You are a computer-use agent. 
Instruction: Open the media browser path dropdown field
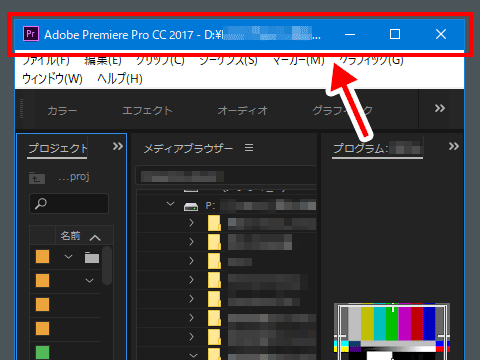click(226, 176)
